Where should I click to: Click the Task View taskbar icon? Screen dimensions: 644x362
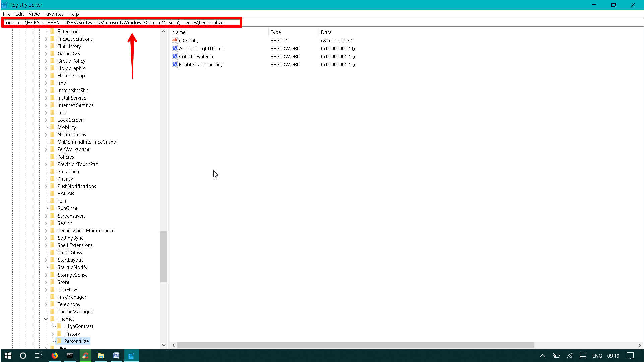(38, 356)
